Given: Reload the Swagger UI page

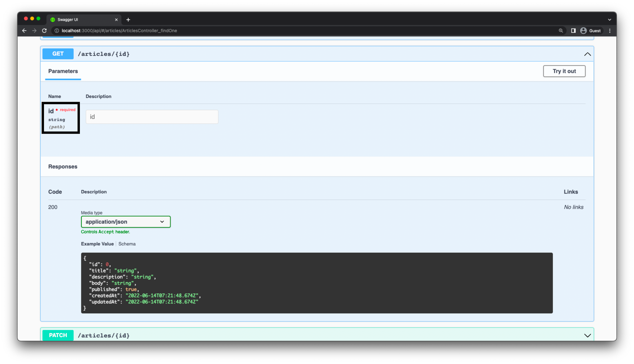Looking at the screenshot, I should 44,31.
